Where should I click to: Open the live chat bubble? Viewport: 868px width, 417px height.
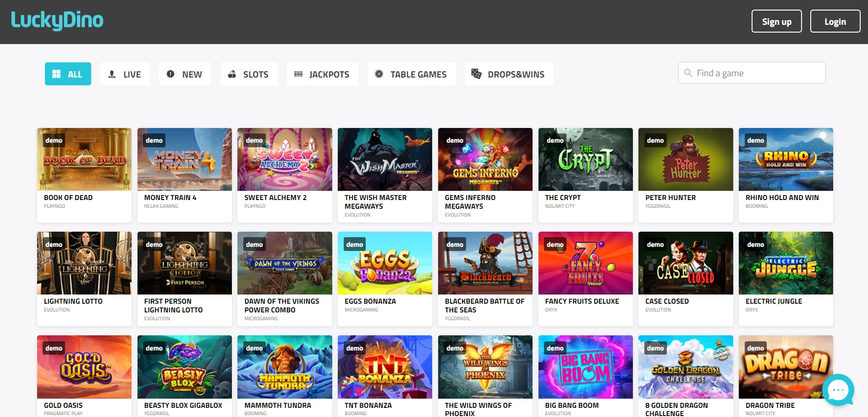pos(838,390)
